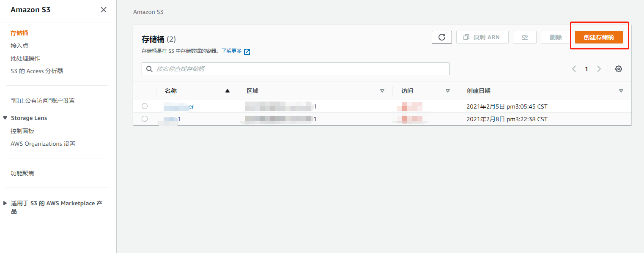Click the 删除 button
The width and height of the screenshot is (644, 253).
(x=556, y=37)
